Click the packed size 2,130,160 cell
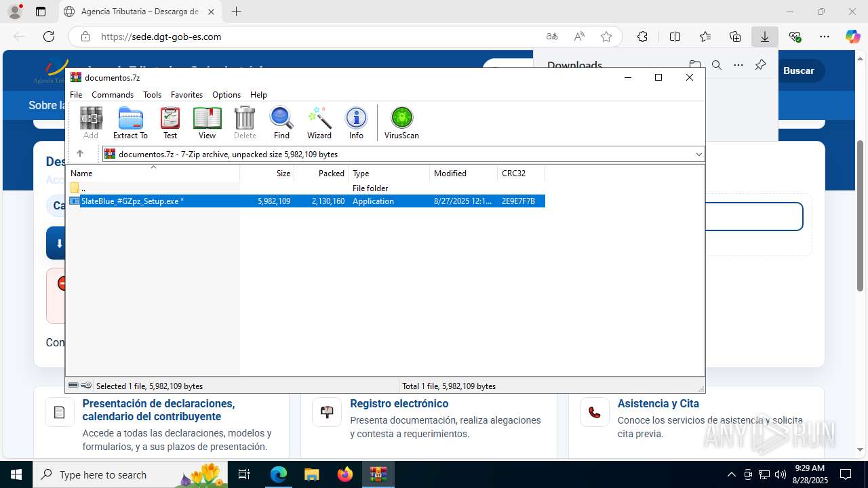The height and width of the screenshot is (488, 868). coord(328,201)
